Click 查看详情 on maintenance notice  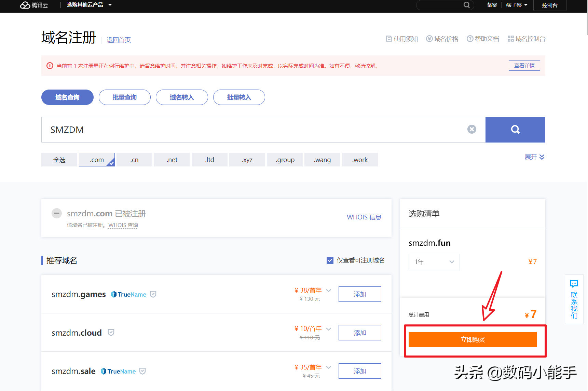pyautogui.click(x=524, y=66)
